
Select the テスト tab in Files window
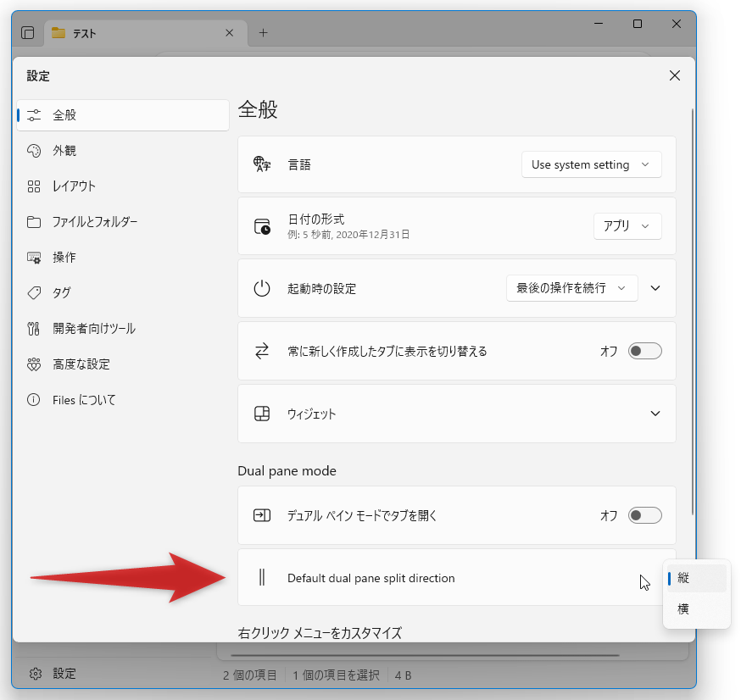coord(146,33)
